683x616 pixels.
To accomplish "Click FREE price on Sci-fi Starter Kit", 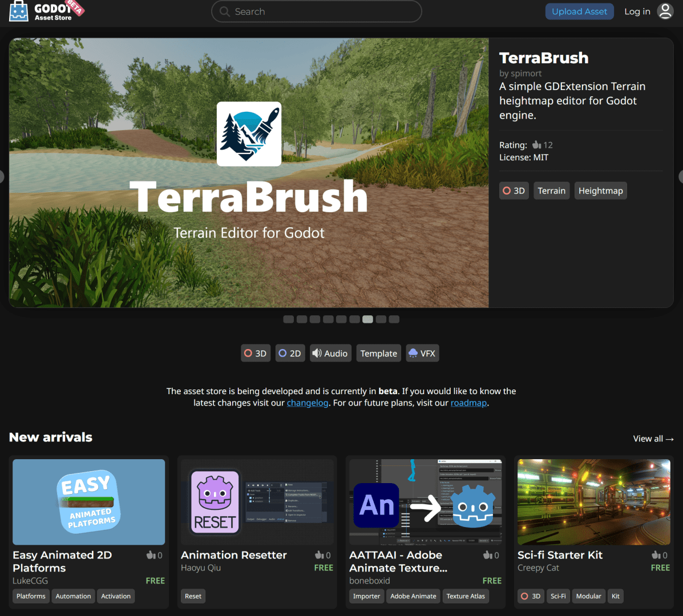I will point(660,568).
